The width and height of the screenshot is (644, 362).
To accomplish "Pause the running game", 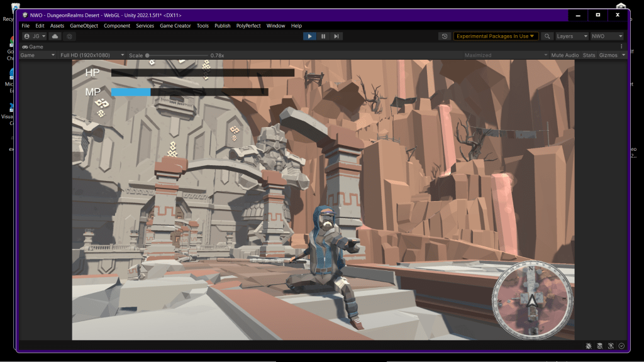I will point(323,36).
